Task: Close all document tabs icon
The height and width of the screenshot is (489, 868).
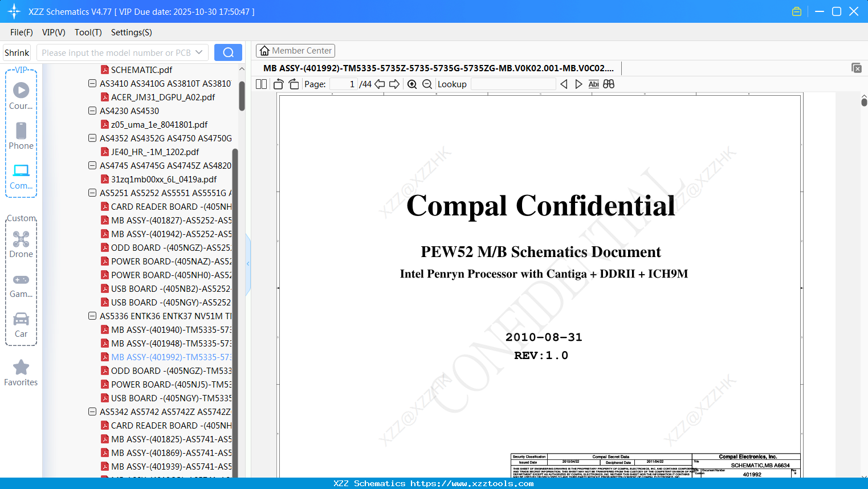Action: (x=857, y=68)
